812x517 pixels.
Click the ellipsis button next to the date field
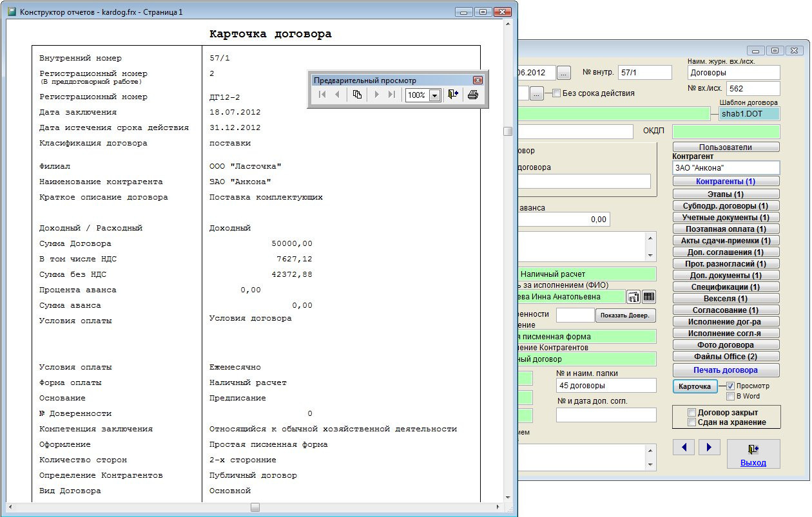point(563,73)
